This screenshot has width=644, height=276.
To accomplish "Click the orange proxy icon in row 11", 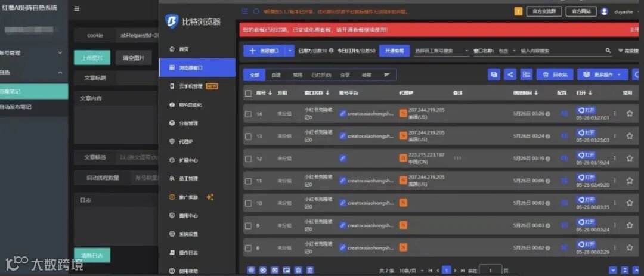I will (x=403, y=180).
